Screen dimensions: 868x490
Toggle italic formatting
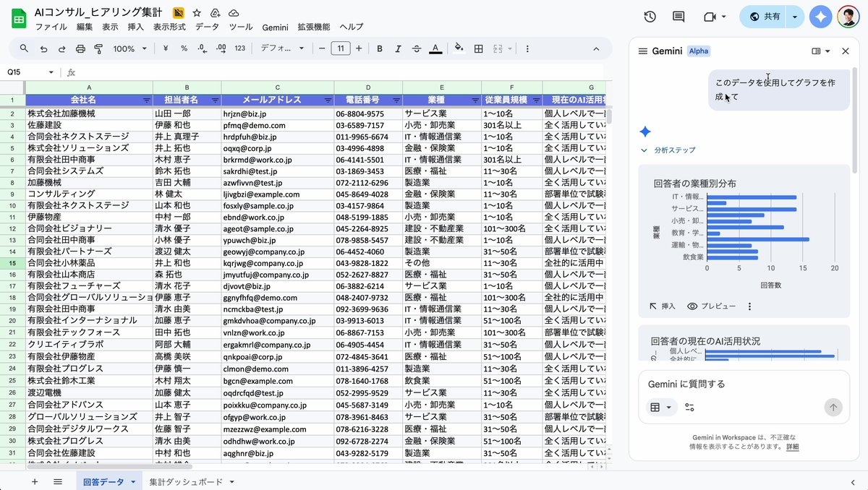398,48
